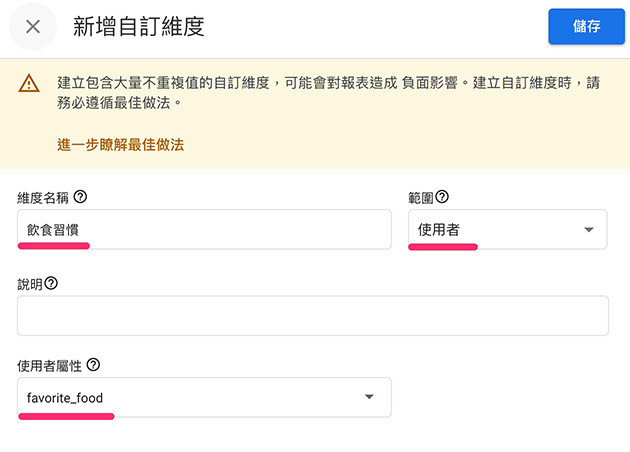
Task: Click the 儲存 button
Action: pyautogui.click(x=586, y=27)
